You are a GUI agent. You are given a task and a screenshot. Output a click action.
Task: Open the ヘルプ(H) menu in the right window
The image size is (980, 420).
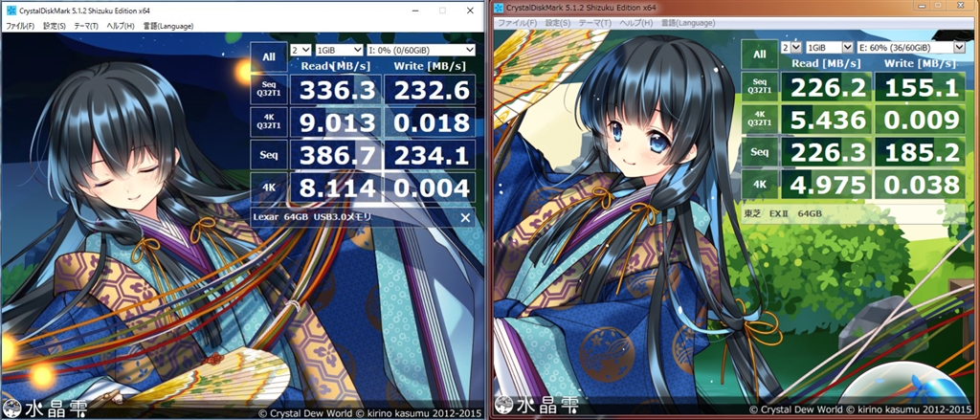pyautogui.click(x=635, y=23)
